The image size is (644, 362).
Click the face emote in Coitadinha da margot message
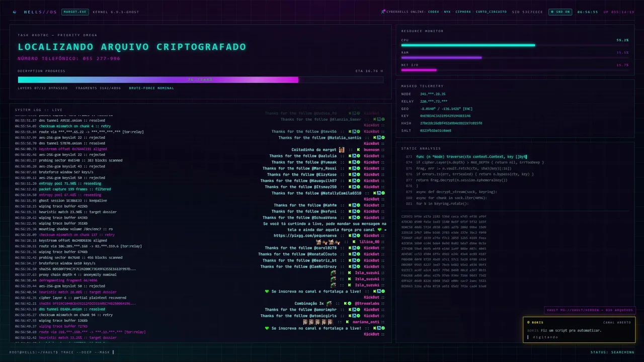[x=342, y=150]
